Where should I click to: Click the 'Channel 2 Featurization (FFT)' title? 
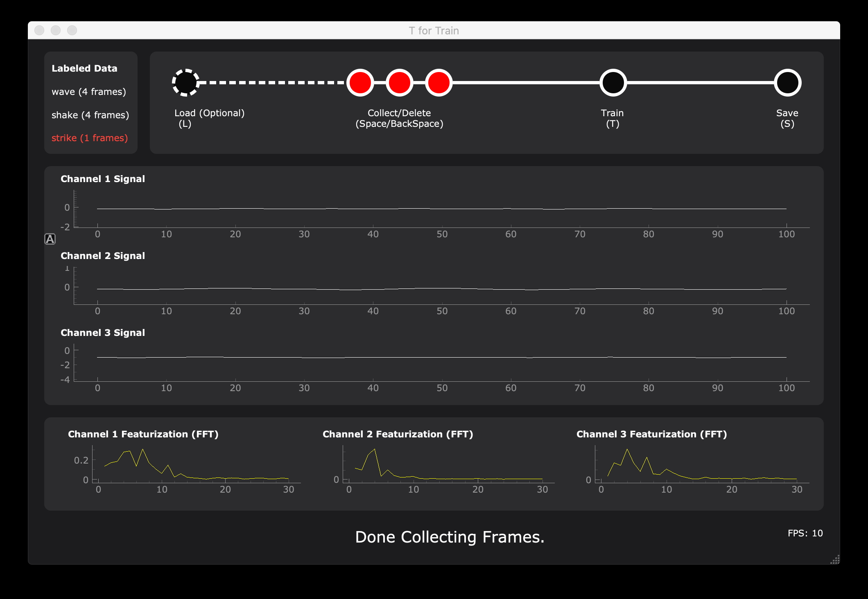(398, 434)
